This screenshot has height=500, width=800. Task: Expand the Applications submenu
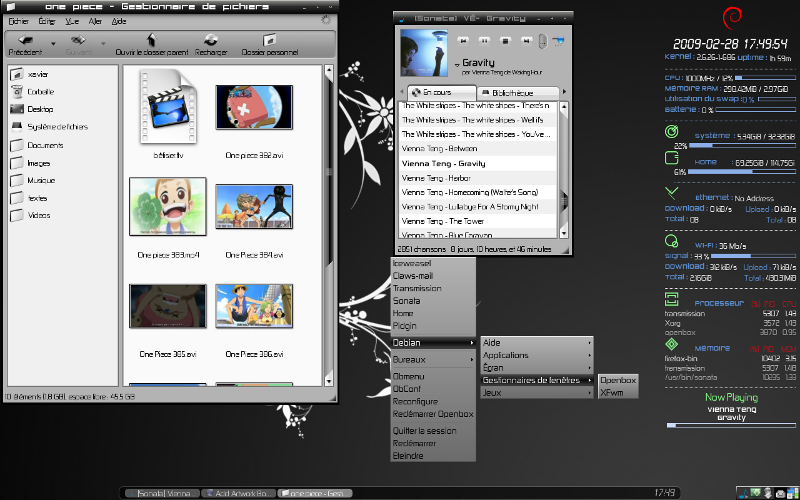tap(537, 355)
